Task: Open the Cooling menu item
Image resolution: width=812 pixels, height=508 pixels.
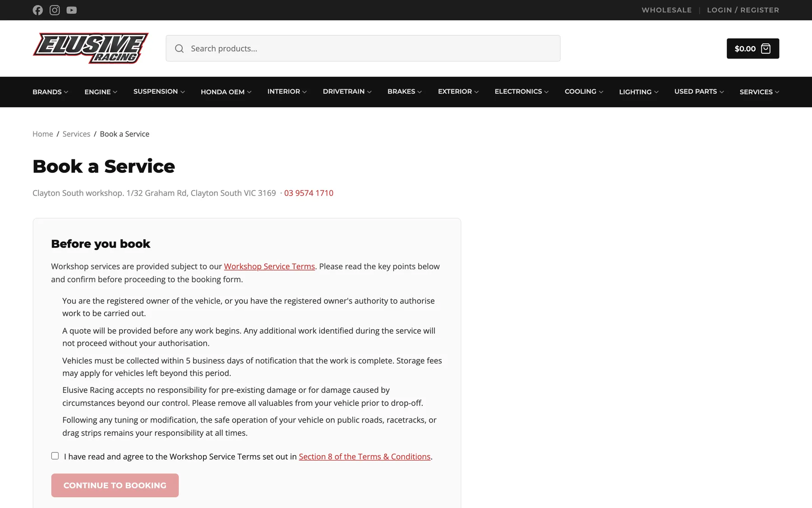Action: point(584,92)
